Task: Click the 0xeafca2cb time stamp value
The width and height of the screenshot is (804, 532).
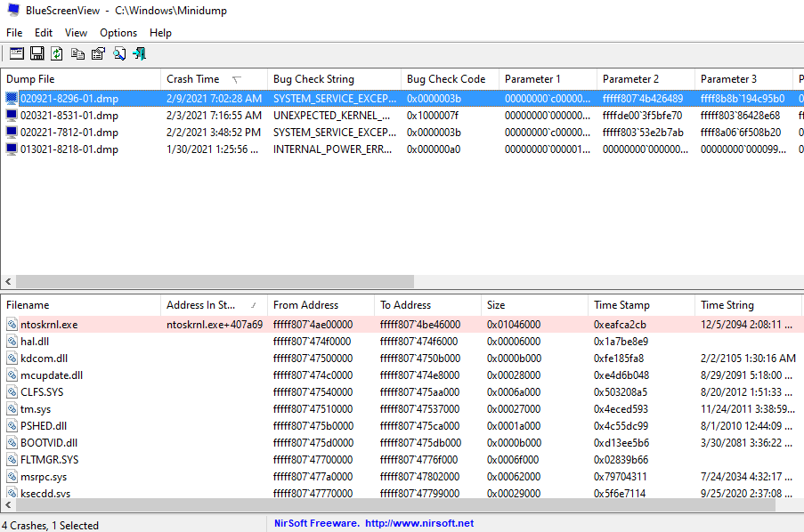Action: tap(620, 325)
